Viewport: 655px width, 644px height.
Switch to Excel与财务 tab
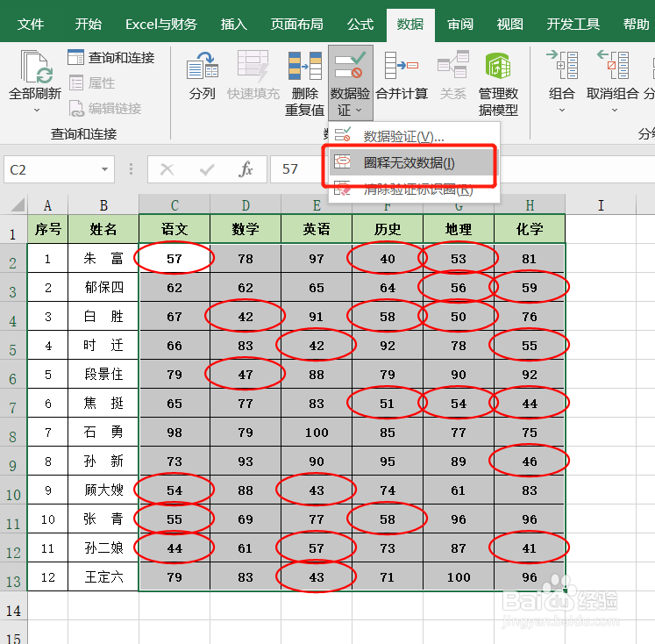pos(161,25)
